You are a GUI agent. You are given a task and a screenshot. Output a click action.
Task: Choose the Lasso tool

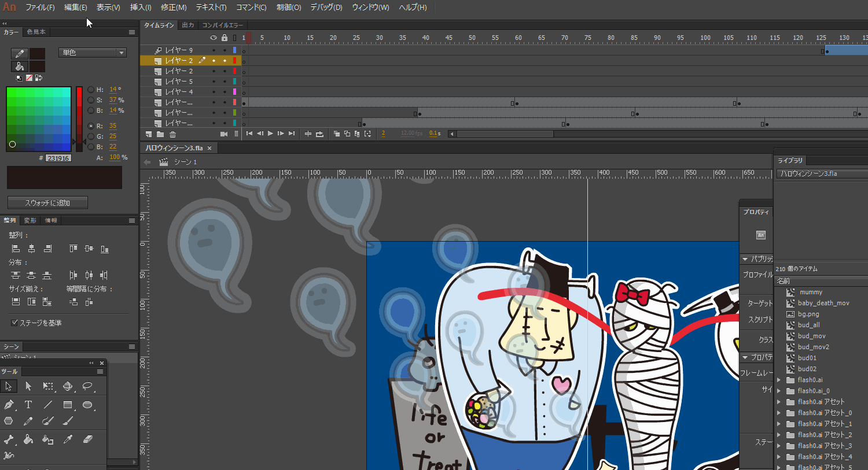[87, 386]
